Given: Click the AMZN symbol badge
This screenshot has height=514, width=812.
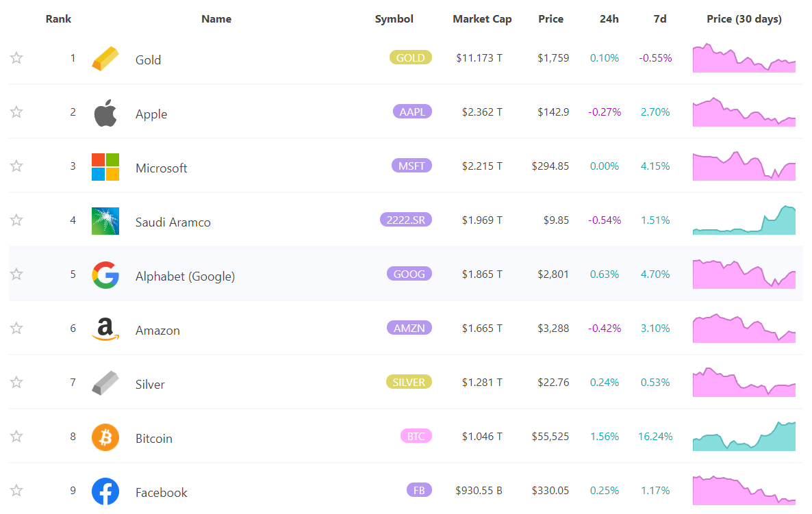Looking at the screenshot, I should tap(409, 328).
